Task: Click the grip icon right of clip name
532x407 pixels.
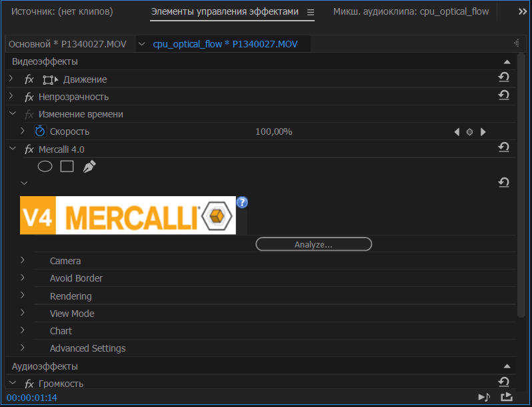Action: click(517, 43)
